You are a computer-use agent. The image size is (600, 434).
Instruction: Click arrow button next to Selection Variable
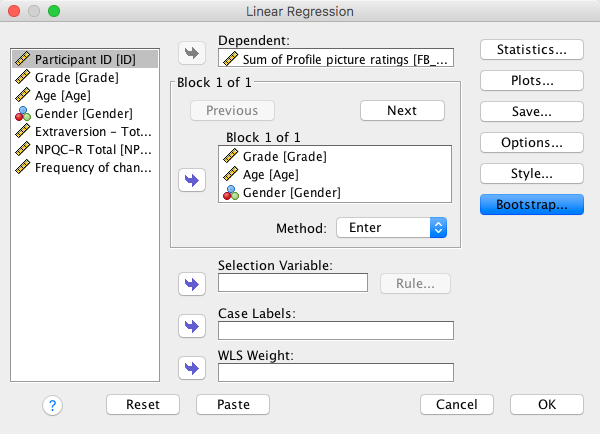[190, 283]
